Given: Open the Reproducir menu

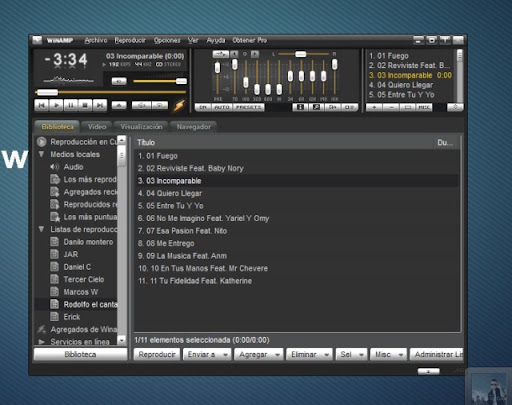Looking at the screenshot, I should click(x=130, y=40).
